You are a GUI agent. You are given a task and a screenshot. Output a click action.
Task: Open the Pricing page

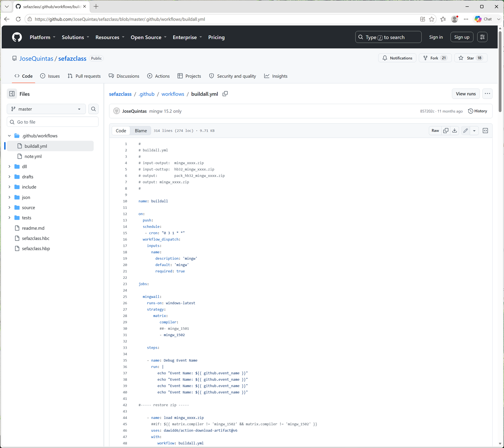tap(216, 37)
